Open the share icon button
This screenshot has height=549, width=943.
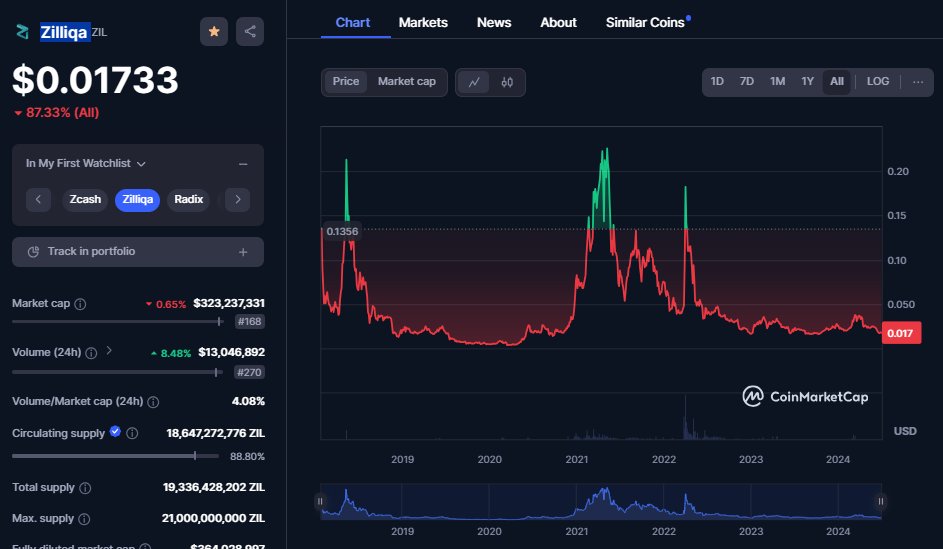click(x=250, y=31)
